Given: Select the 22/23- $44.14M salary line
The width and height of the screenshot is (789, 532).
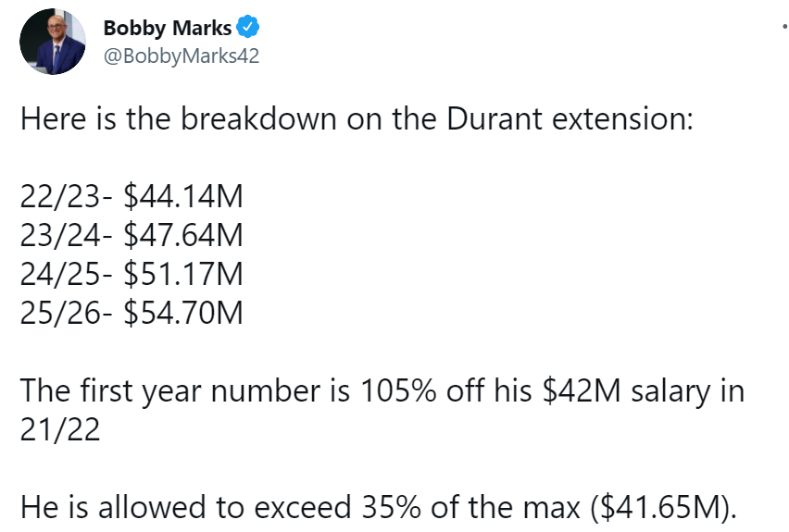Looking at the screenshot, I should click(131, 196).
